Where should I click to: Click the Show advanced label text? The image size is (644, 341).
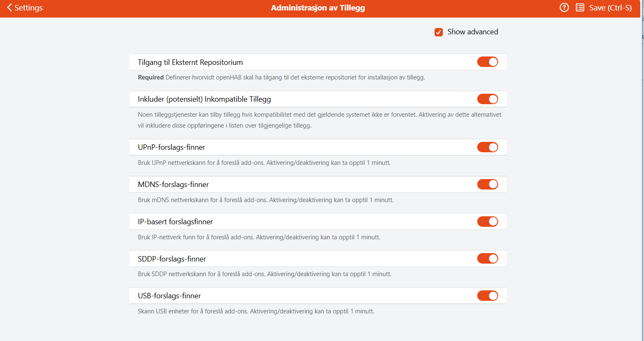tap(473, 32)
